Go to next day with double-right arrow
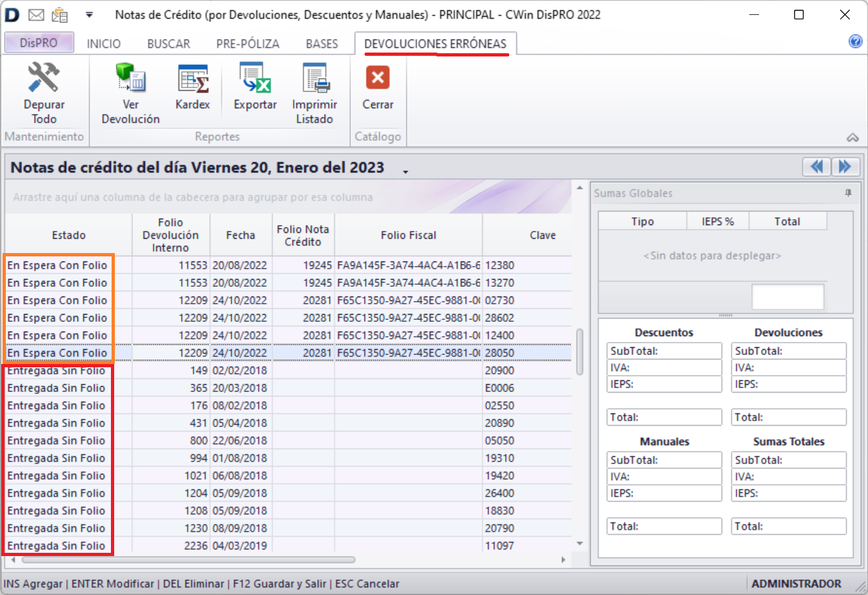This screenshot has width=868, height=595. pyautogui.click(x=845, y=167)
